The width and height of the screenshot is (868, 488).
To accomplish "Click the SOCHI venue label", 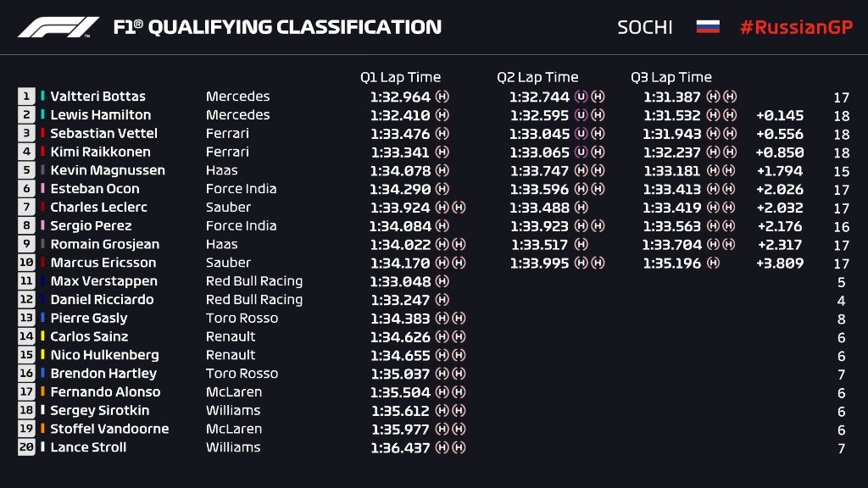I will pyautogui.click(x=645, y=27).
